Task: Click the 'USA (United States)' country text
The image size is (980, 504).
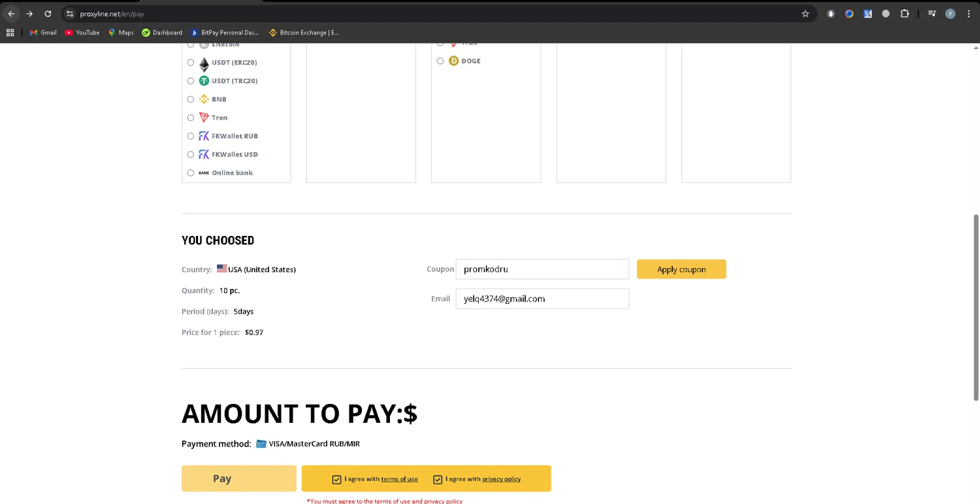Action: tap(262, 269)
